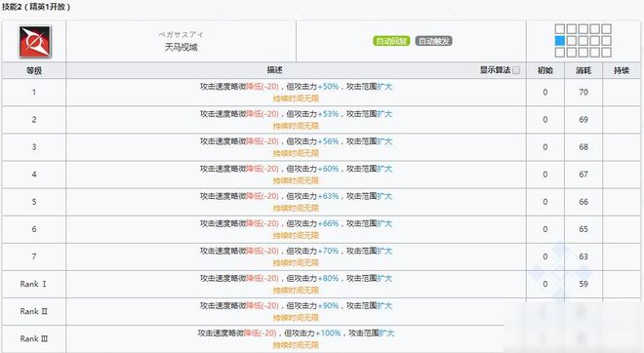The image size is (644, 353).
Task: Click level 3 description with +56% attack
Action: [x=296, y=147]
